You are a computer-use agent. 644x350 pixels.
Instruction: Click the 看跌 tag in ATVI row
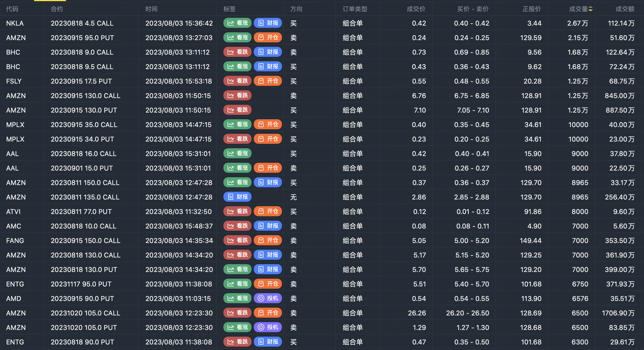[237, 212]
